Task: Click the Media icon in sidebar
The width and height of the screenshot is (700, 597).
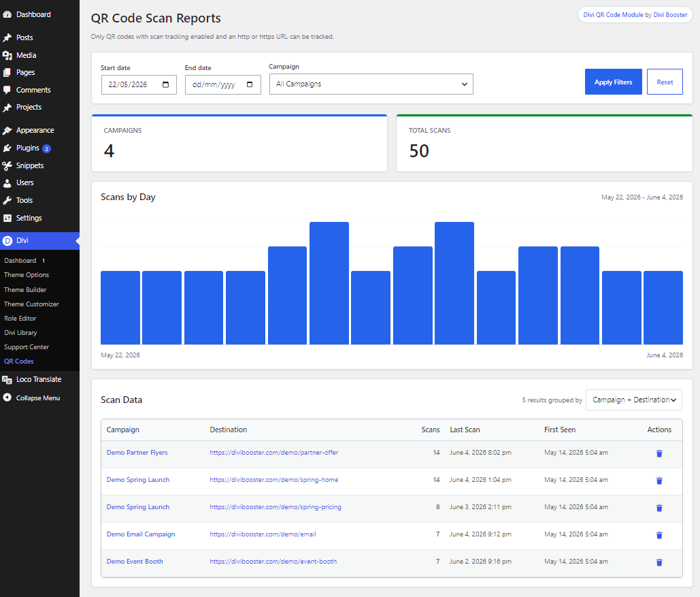Action: [x=7, y=55]
